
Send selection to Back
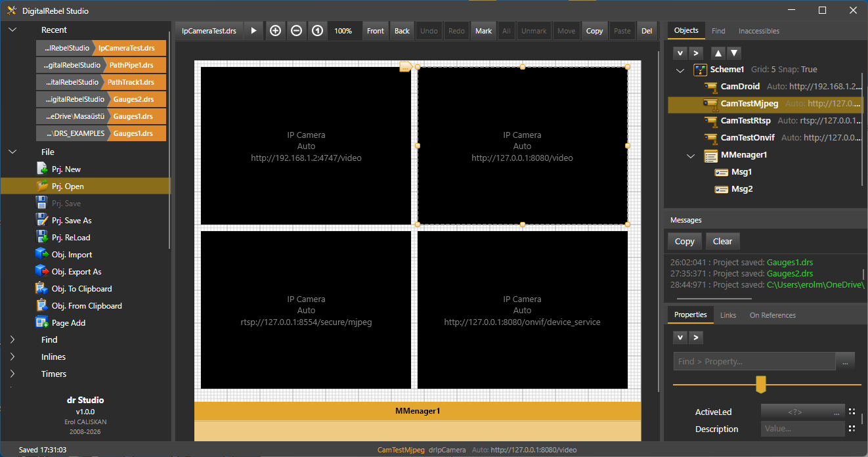pyautogui.click(x=402, y=31)
